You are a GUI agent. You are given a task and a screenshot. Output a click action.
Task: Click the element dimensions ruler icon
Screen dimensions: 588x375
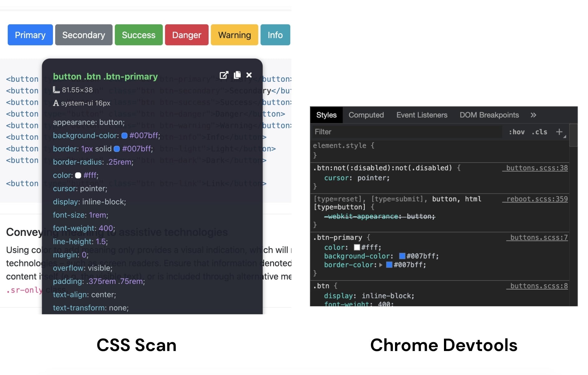pyautogui.click(x=56, y=90)
